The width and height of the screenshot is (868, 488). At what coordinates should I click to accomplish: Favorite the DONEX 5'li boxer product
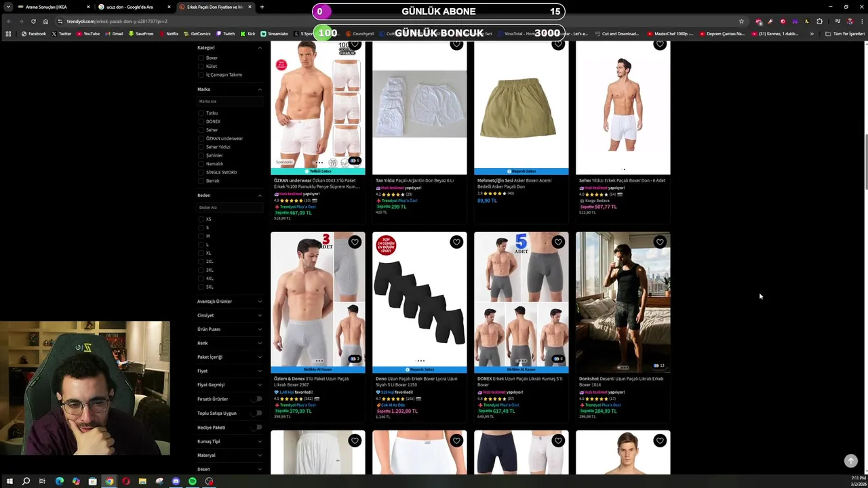coord(558,242)
